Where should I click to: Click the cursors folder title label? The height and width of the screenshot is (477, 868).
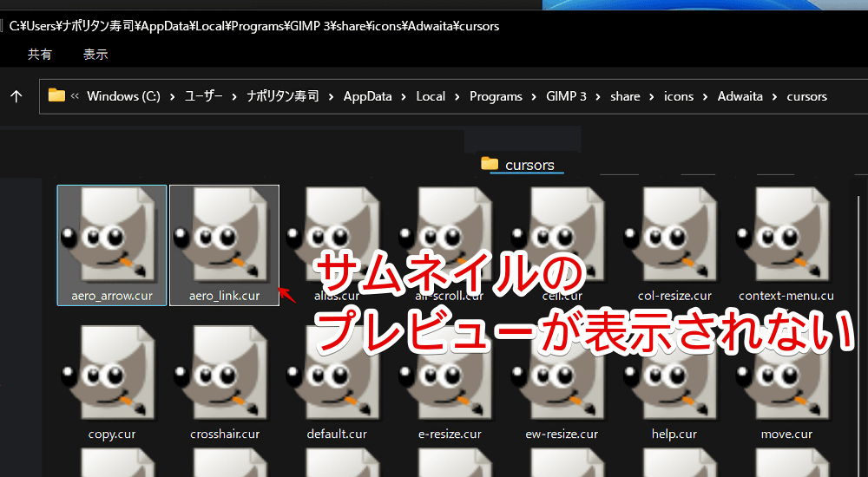[x=529, y=165]
